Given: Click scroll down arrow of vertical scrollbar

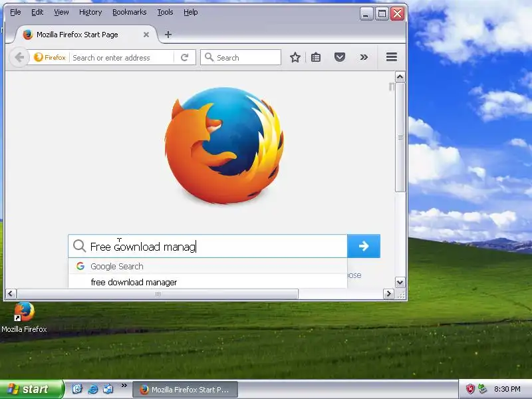Looking at the screenshot, I should 400,282.
